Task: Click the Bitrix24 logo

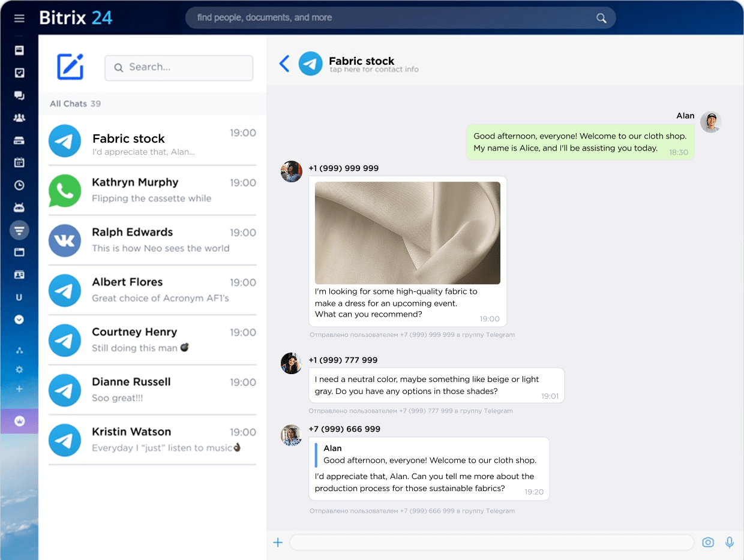Action: 76,17
